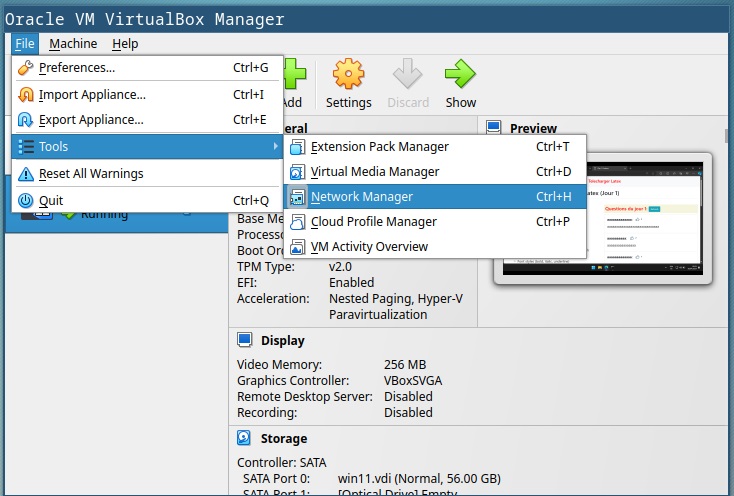Click the Storage section header
This screenshot has width=734, height=496.
284,438
